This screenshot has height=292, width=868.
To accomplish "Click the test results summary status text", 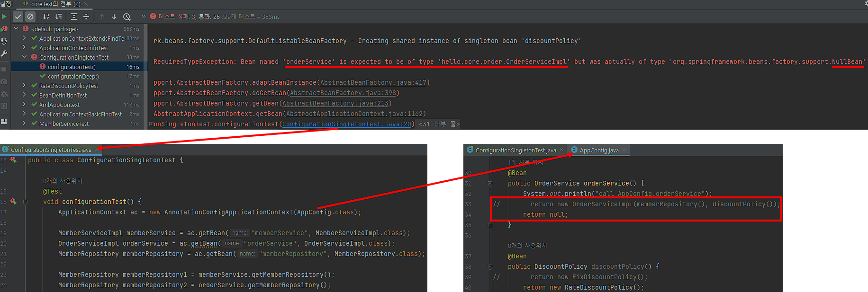I will (219, 17).
